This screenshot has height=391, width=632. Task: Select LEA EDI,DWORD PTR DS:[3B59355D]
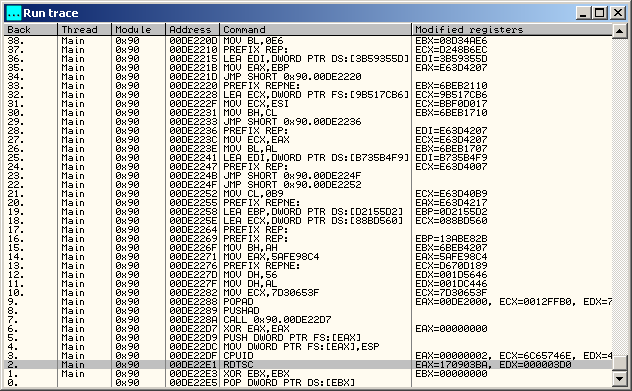tap(316, 59)
